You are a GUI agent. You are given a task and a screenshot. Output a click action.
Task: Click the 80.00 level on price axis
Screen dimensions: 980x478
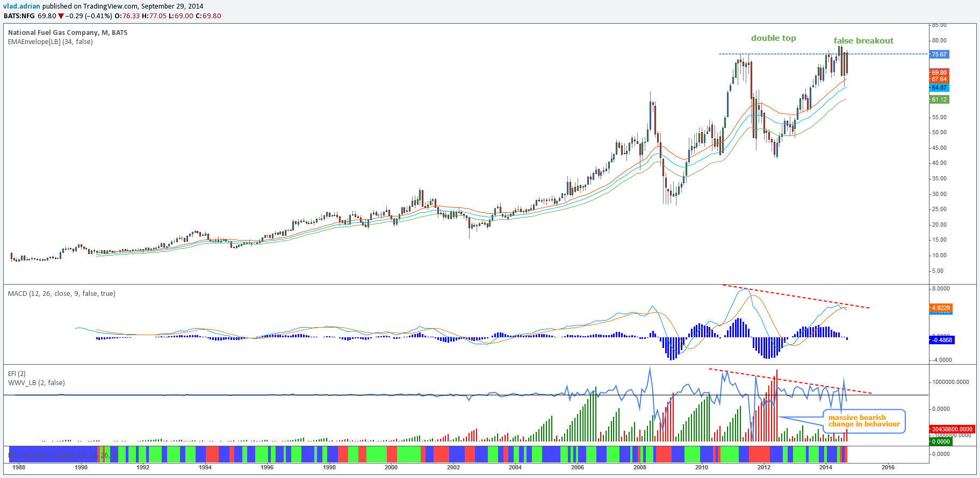pos(939,40)
